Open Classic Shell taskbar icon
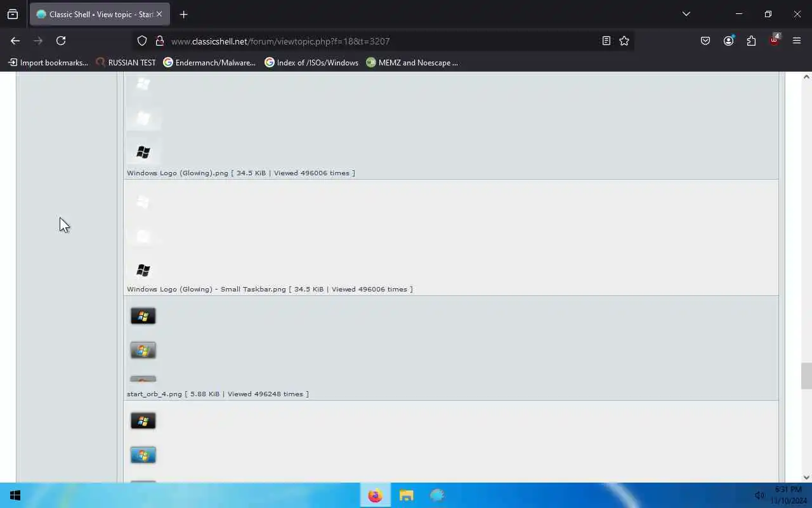 [x=438, y=495]
